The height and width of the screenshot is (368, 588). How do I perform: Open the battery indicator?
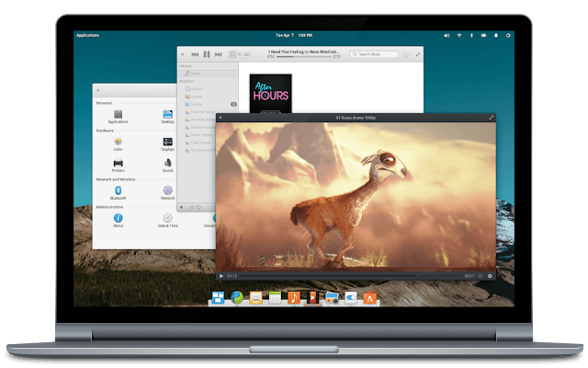pos(484,35)
